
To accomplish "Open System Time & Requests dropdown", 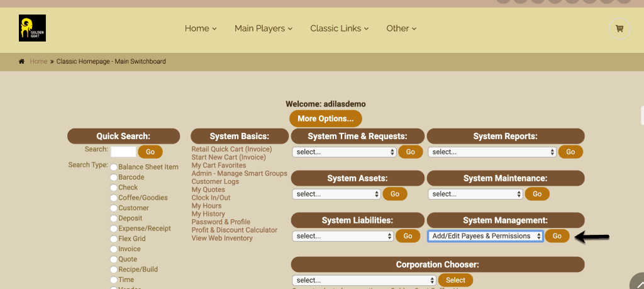I will (x=344, y=152).
